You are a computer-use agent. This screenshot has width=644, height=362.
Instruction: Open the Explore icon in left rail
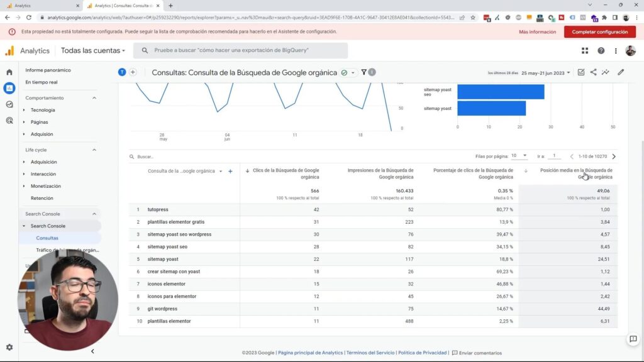coord(9,104)
